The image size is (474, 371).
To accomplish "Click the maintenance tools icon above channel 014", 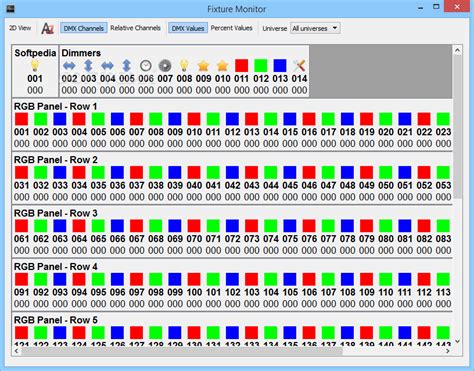I will 299,66.
